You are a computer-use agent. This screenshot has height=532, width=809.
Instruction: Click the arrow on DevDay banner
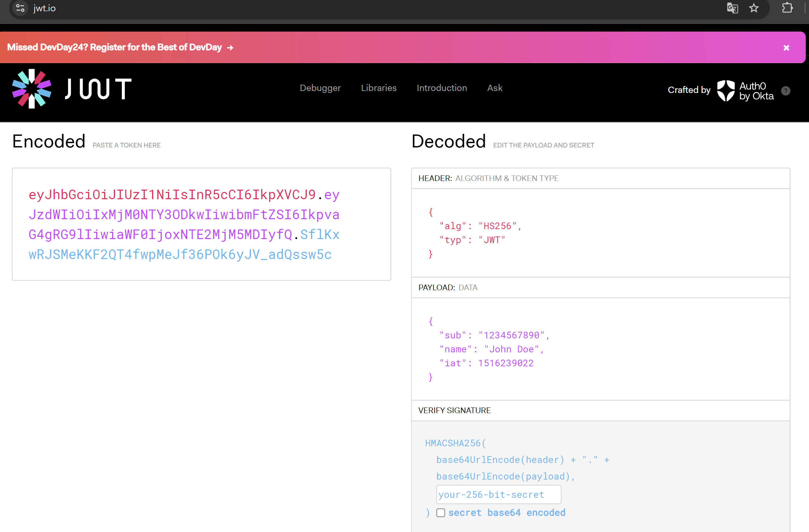pyautogui.click(x=230, y=48)
